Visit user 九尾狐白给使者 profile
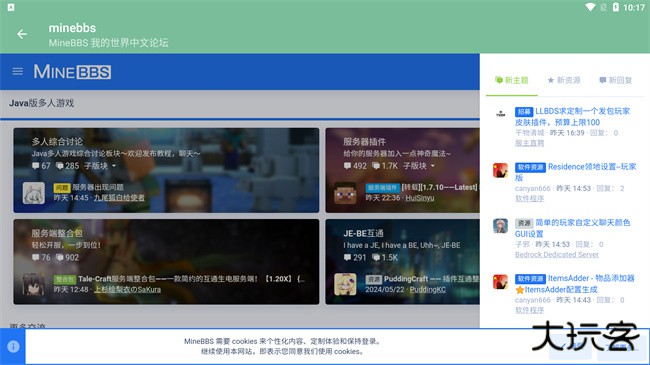 pyautogui.click(x=119, y=198)
